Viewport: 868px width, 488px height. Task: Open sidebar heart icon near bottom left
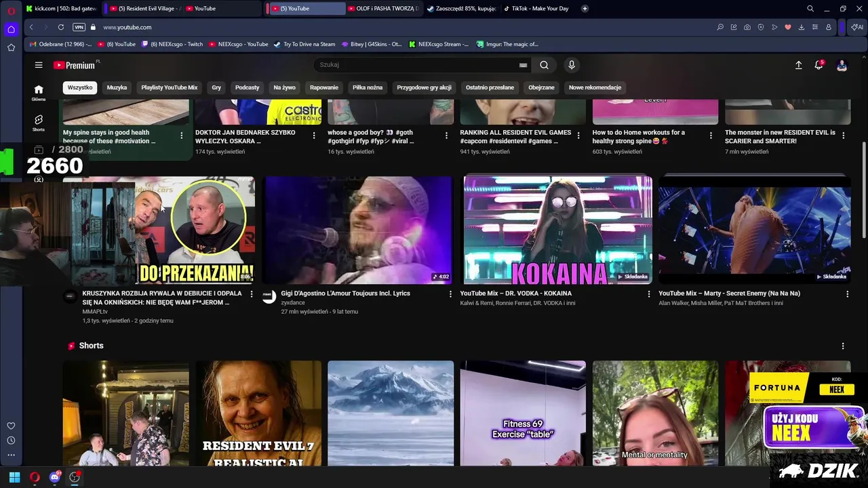[11, 426]
